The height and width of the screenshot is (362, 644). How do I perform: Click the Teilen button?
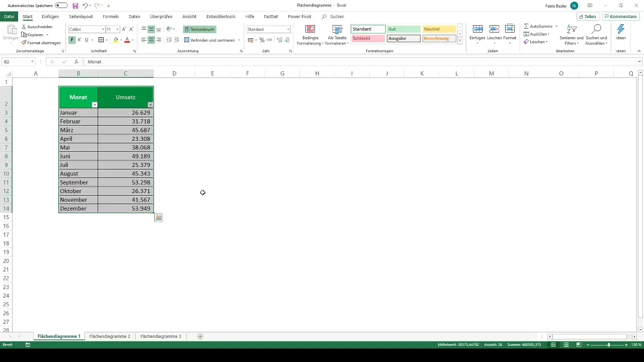587,17
